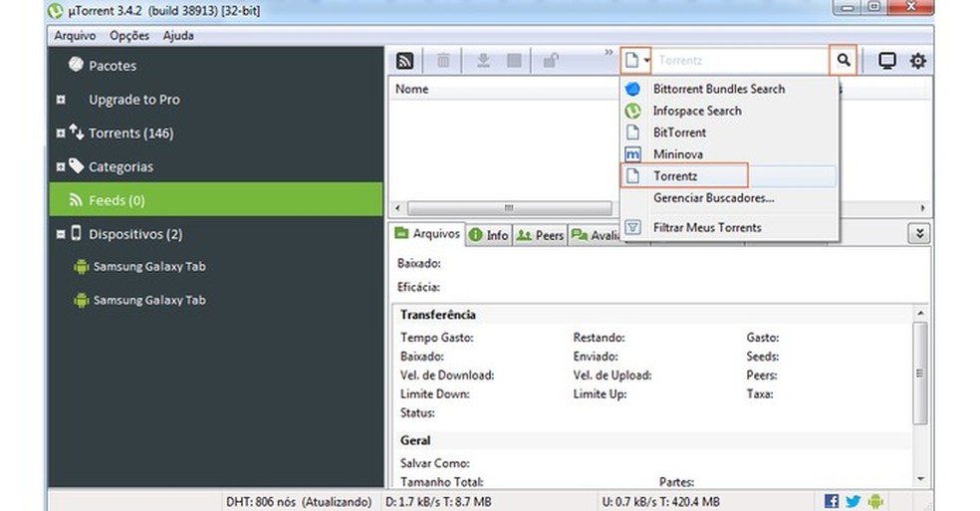Click the Infospace Search green icon
The width and height of the screenshot is (980, 511).
coord(632,111)
